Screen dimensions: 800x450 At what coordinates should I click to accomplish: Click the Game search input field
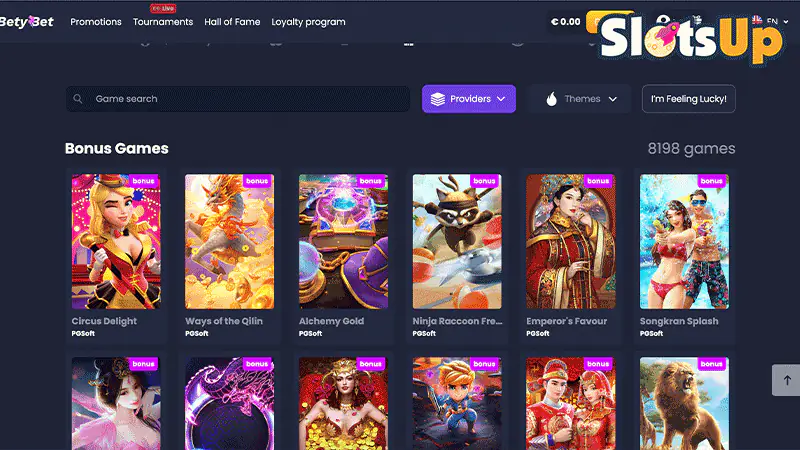[x=238, y=99]
